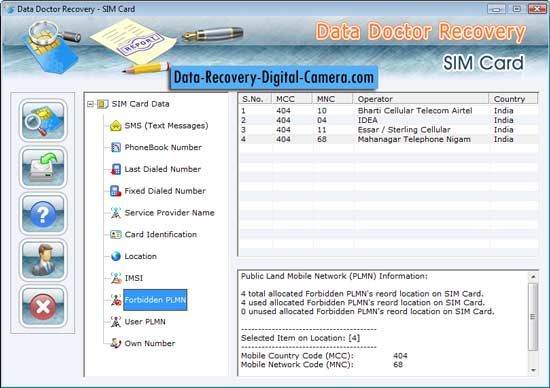Screen dimensions: 550x388
Task: Sort by the S.No. column header
Action: [x=255, y=99]
